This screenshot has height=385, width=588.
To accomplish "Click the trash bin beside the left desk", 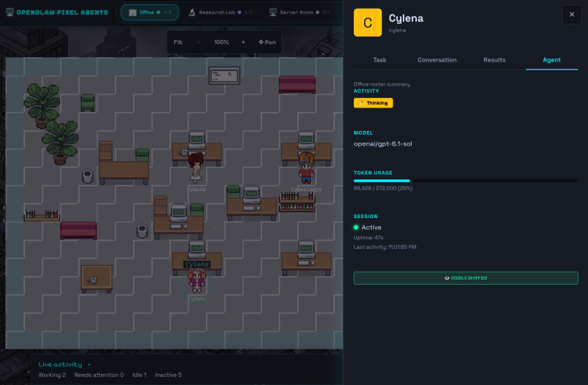I will (87, 176).
